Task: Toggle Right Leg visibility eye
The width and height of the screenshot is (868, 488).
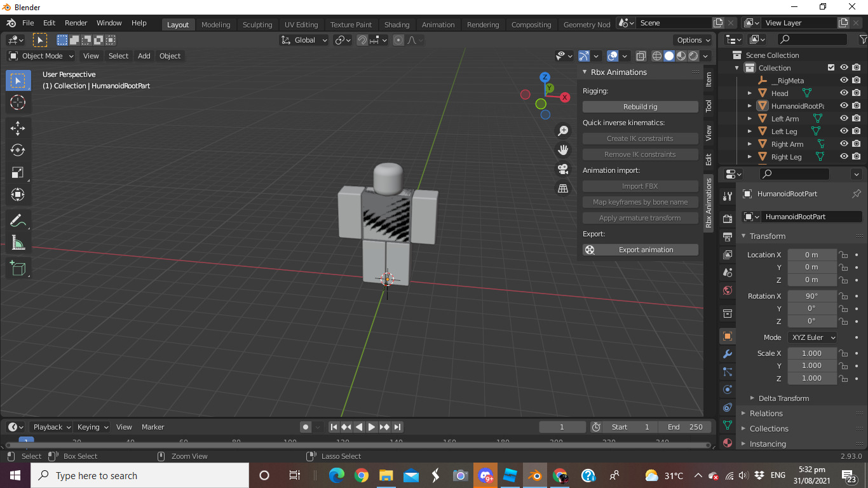Action: coord(844,157)
